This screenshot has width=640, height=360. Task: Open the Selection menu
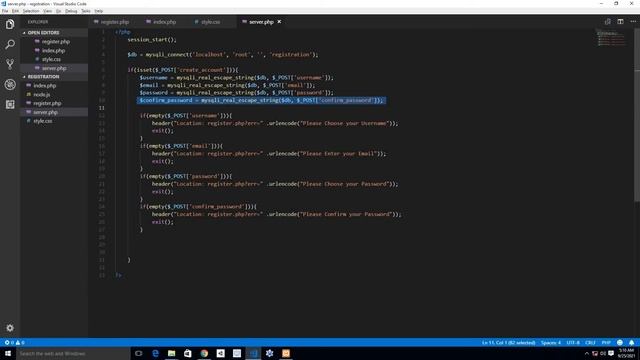click(31, 11)
